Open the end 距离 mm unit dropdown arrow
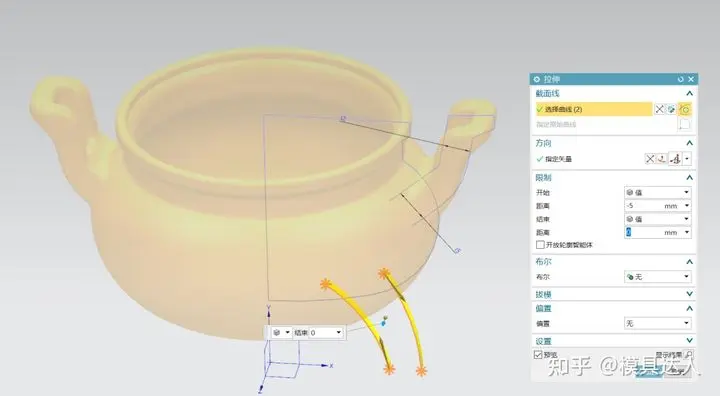The height and width of the screenshot is (396, 720). click(687, 232)
